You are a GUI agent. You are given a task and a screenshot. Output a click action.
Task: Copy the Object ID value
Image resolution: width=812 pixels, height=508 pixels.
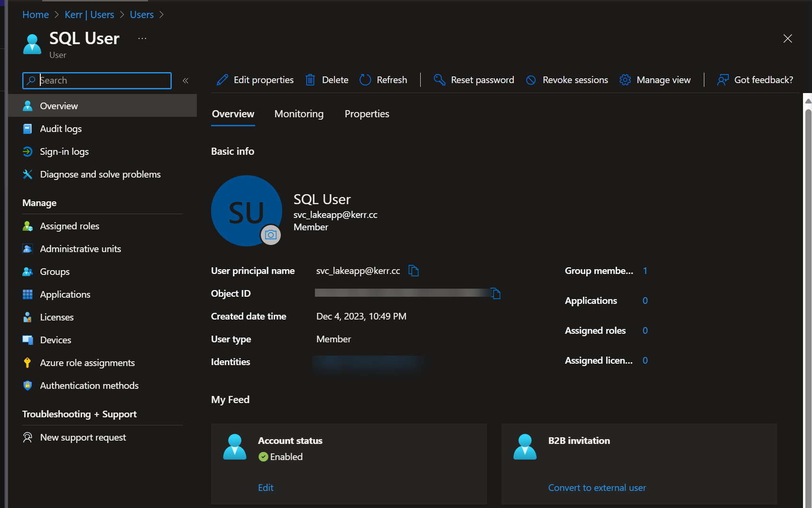click(496, 293)
